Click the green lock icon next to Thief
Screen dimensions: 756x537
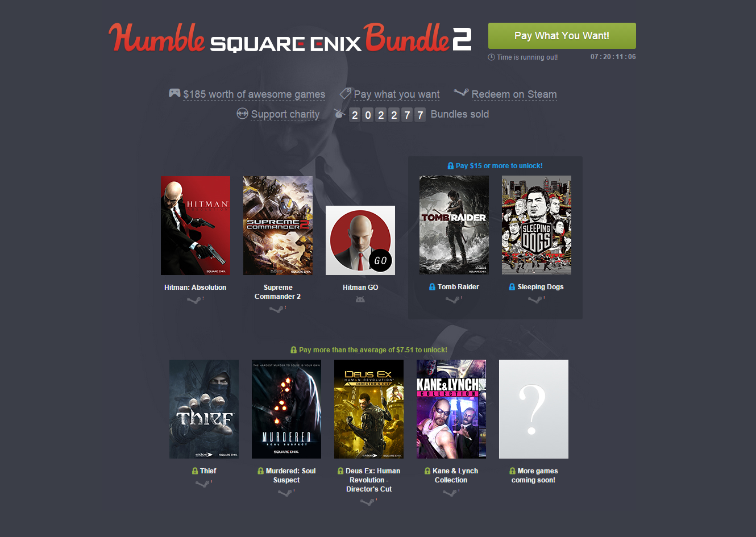point(195,471)
